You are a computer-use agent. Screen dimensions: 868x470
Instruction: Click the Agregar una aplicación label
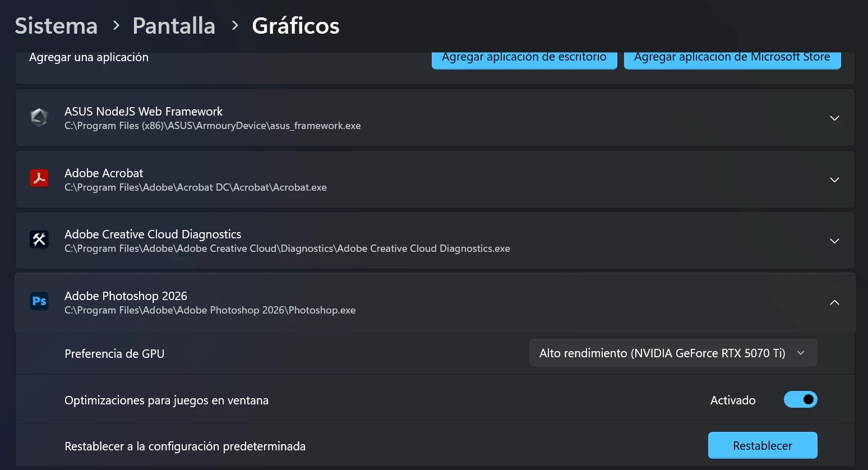tap(89, 57)
